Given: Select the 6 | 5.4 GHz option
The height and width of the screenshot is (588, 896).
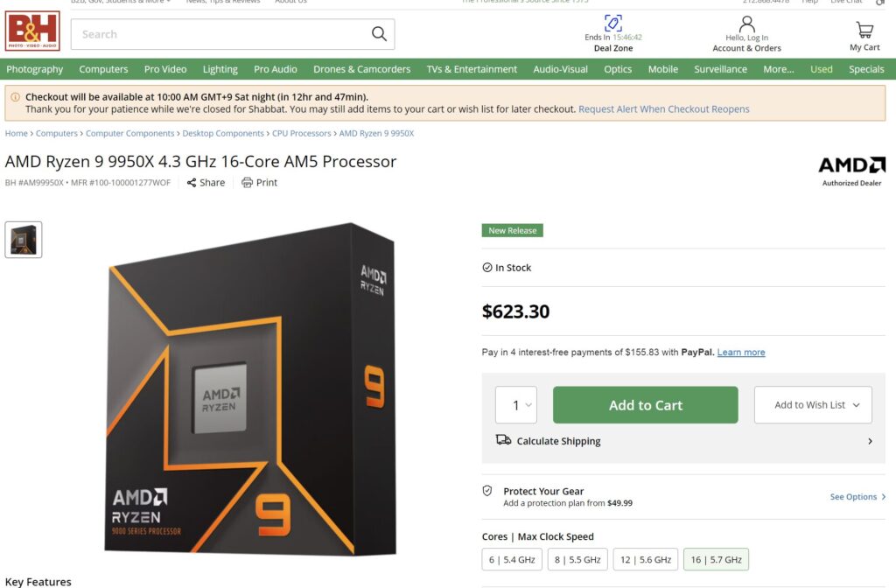Looking at the screenshot, I should pyautogui.click(x=512, y=559).
